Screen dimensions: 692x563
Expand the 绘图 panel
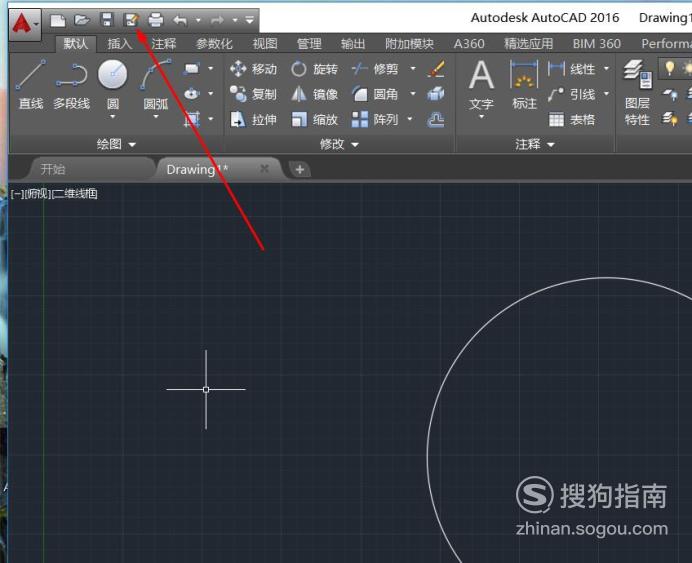[116, 144]
